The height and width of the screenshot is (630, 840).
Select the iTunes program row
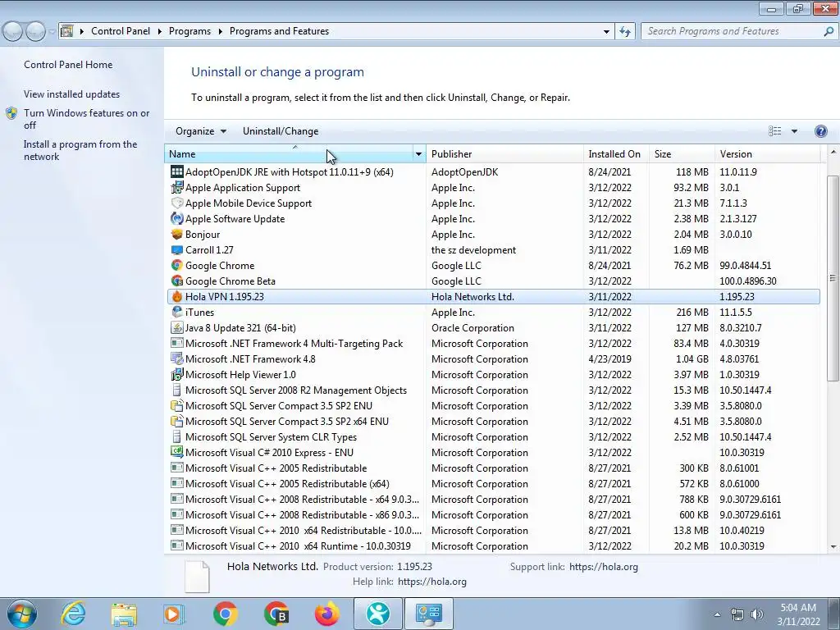click(493, 313)
